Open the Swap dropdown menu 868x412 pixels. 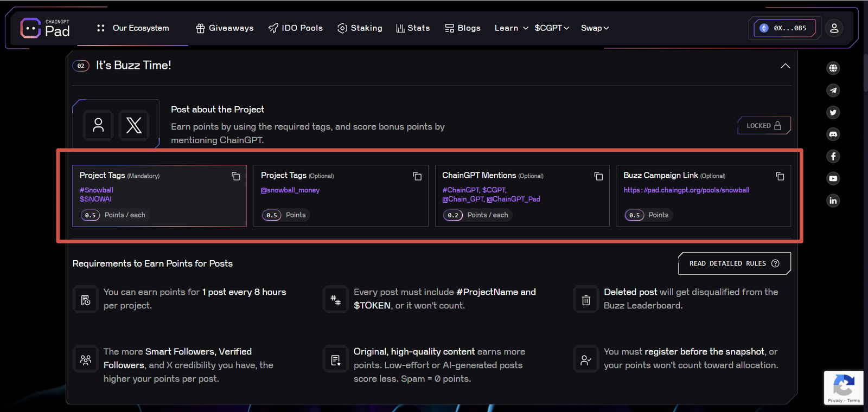595,28
